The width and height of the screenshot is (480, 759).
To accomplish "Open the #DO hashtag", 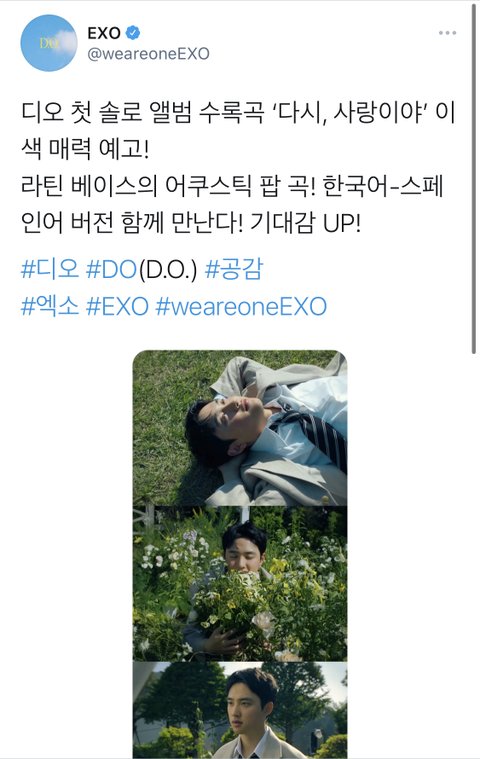I will [x=111, y=269].
